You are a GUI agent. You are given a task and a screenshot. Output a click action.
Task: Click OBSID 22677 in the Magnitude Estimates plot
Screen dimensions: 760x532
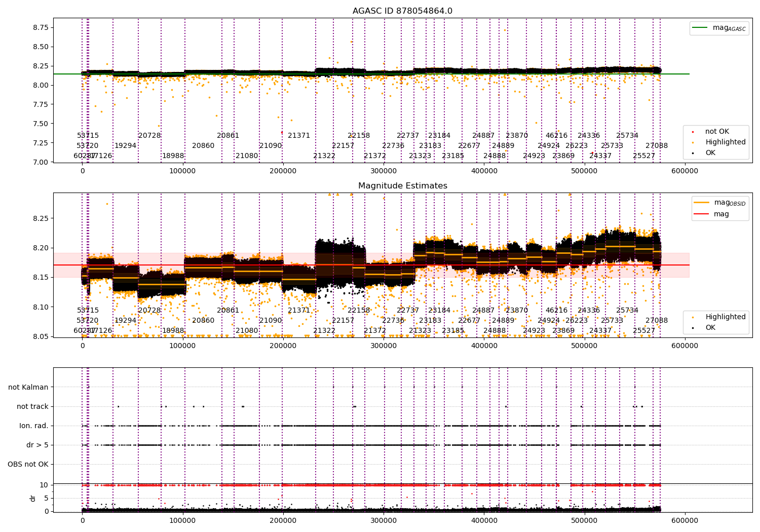[x=469, y=321]
